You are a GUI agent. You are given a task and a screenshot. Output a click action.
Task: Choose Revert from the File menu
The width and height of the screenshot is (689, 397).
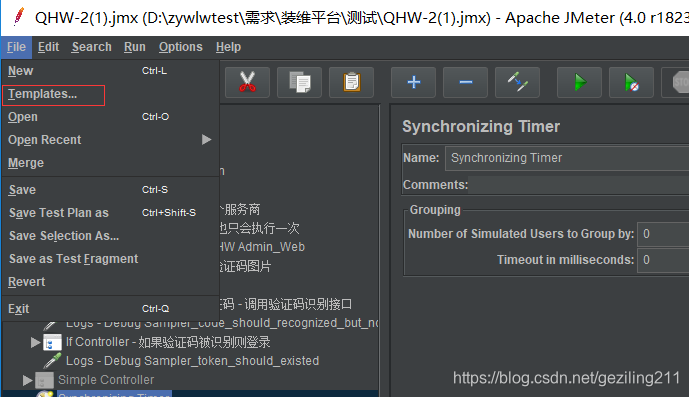(111, 282)
